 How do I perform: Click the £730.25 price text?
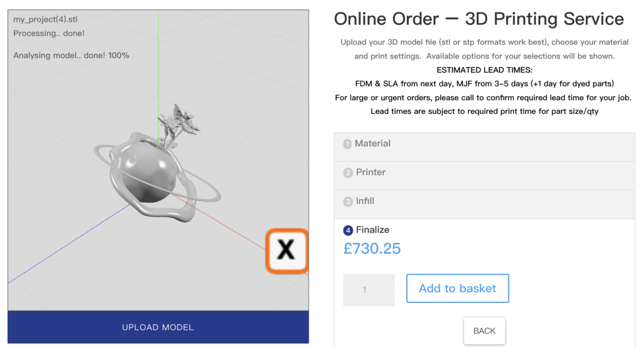coord(372,249)
